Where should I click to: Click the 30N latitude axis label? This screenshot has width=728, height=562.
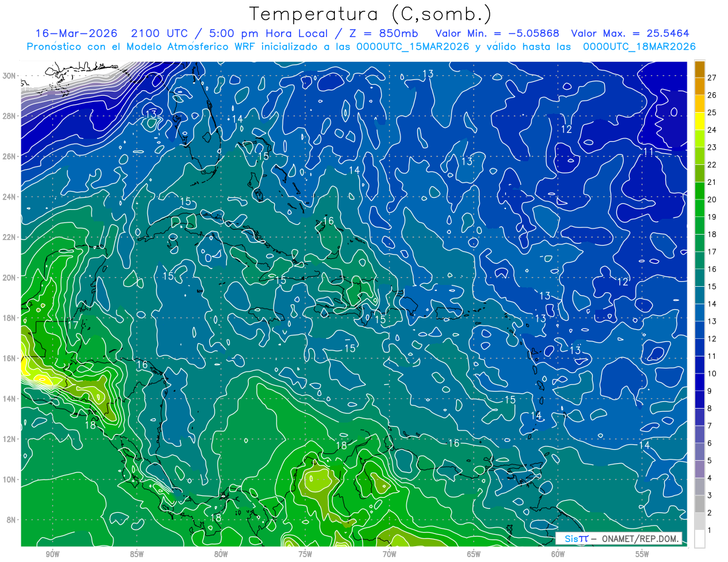click(x=10, y=76)
